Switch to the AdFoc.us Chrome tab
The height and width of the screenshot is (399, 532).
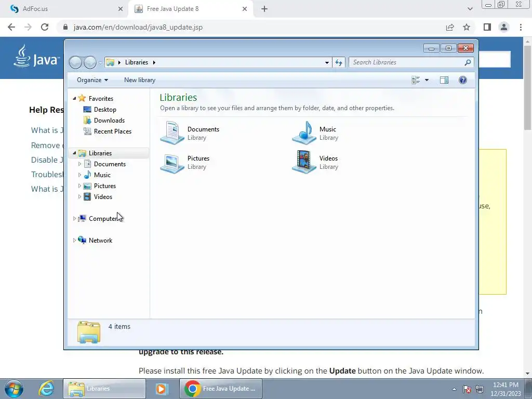click(64, 9)
